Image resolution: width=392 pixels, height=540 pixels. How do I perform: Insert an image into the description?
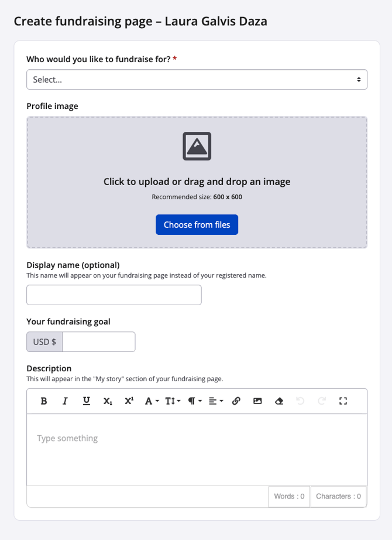(257, 401)
